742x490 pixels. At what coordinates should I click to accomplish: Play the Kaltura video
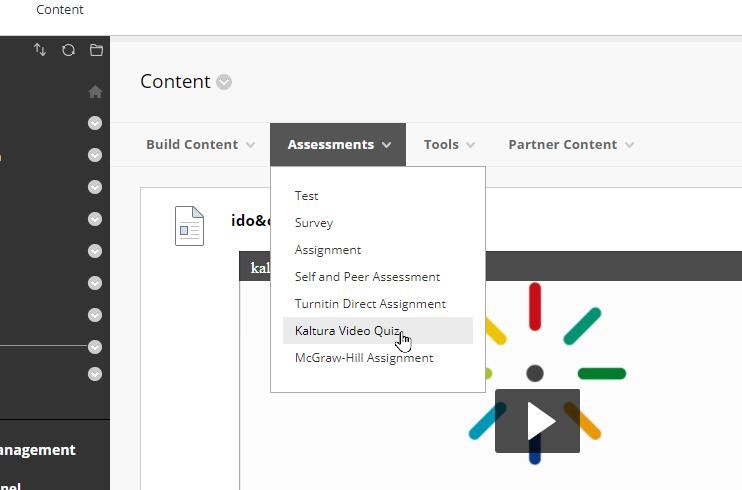(x=537, y=421)
